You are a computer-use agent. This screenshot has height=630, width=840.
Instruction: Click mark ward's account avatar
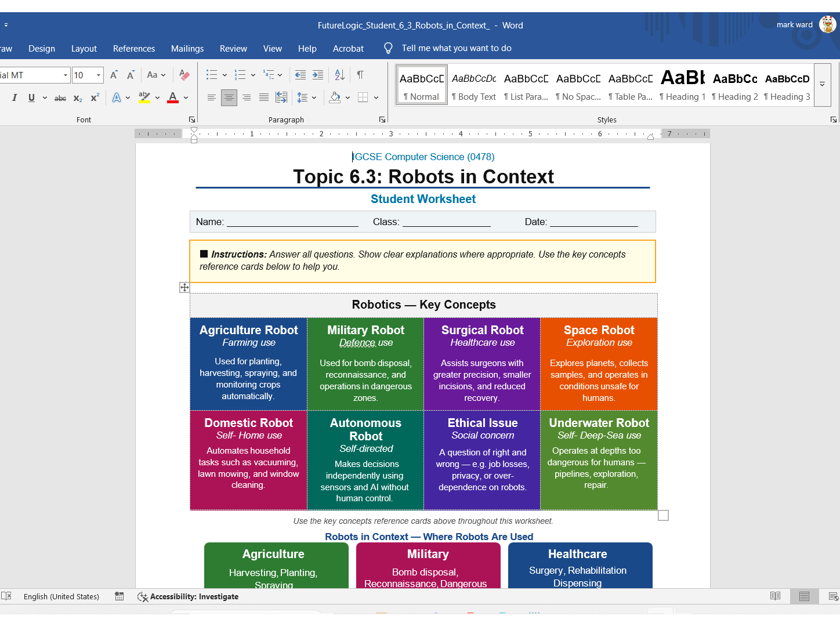828,24
